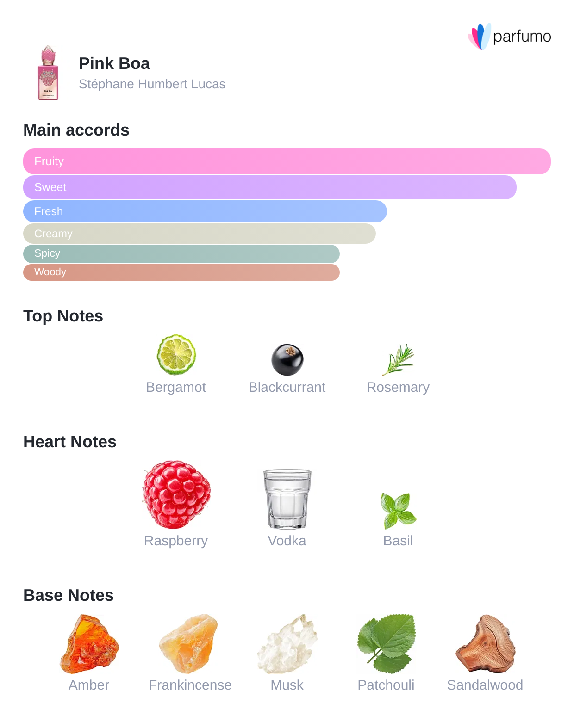Click the Basil leaf icon

point(398,510)
